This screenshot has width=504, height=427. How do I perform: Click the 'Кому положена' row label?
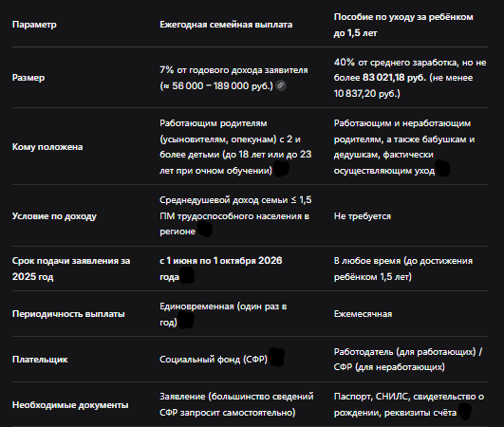click(x=47, y=147)
